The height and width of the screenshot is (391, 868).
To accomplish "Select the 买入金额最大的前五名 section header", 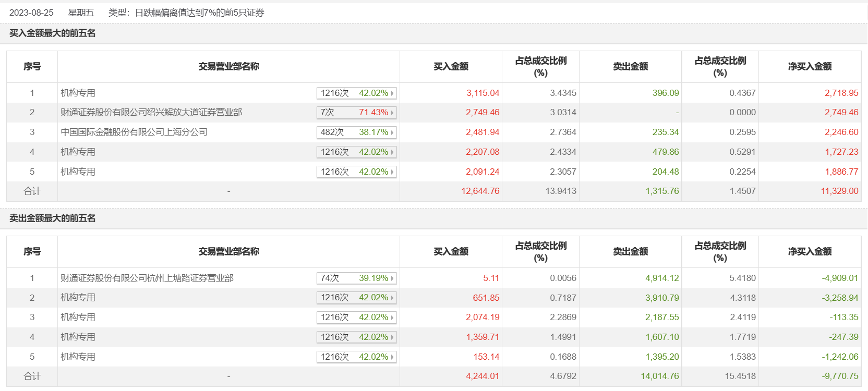I will click(53, 33).
